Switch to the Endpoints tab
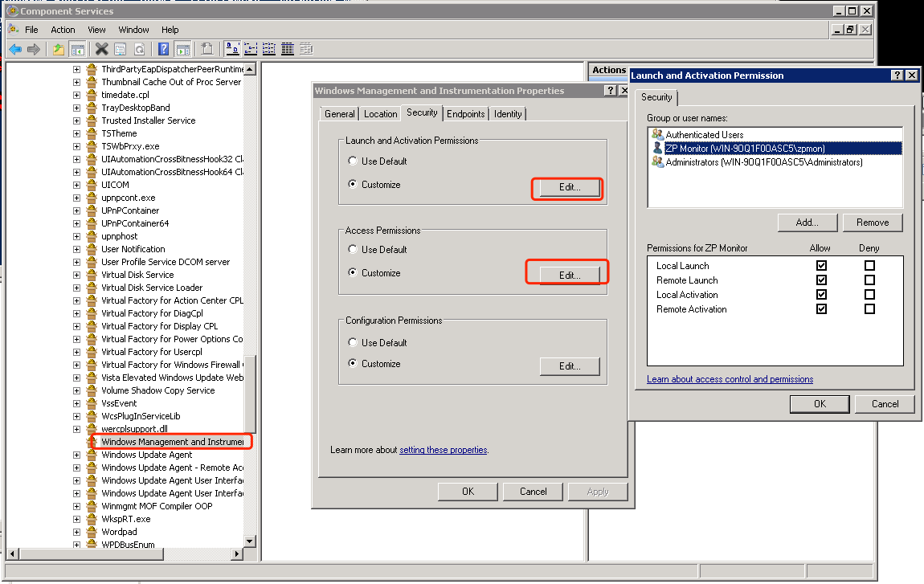 pos(466,114)
